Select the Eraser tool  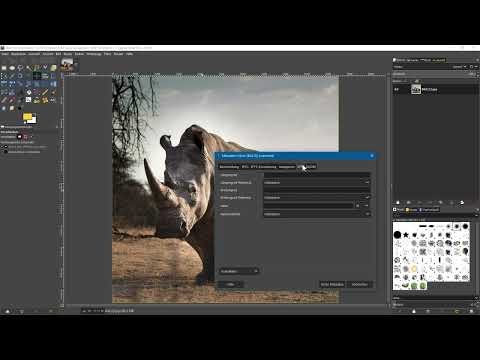click(4, 100)
